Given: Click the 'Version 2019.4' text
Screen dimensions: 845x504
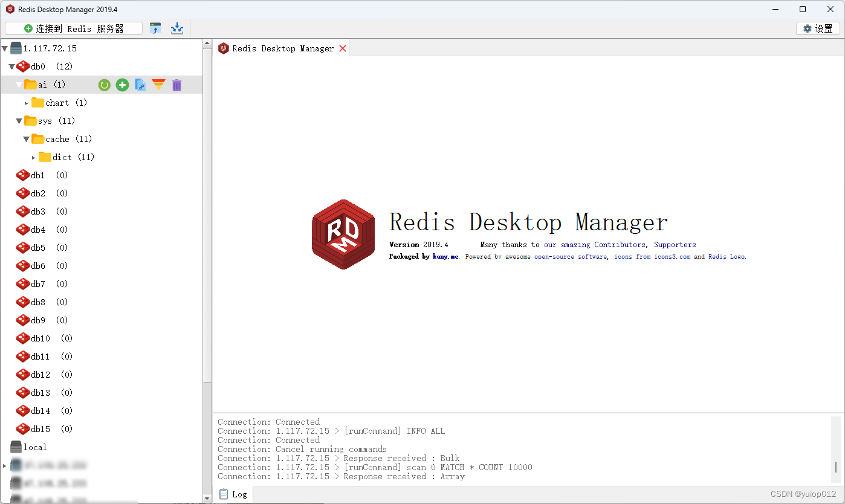Looking at the screenshot, I should pos(419,245).
